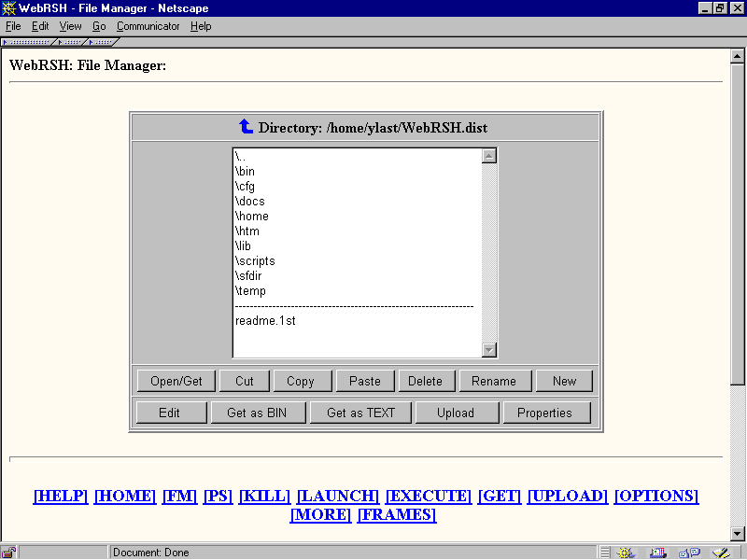747x560 pixels.
Task: Expand the second collapsed toolbar tab
Action: 70,42
